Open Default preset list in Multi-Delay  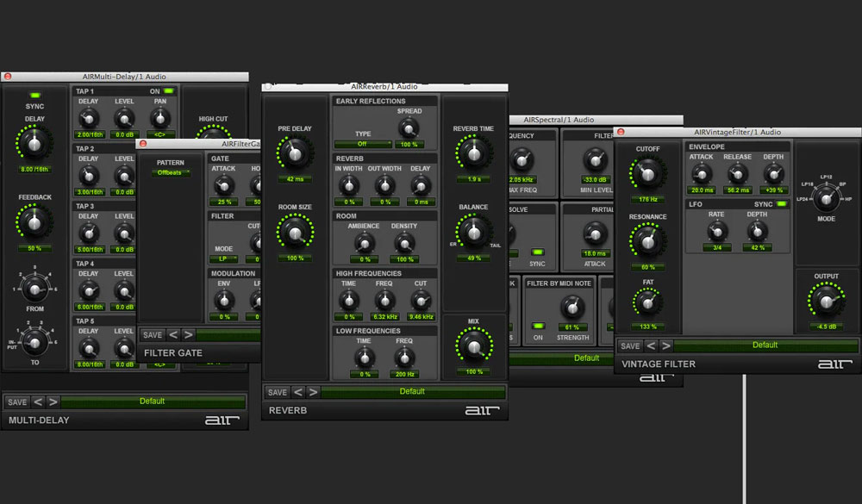153,401
